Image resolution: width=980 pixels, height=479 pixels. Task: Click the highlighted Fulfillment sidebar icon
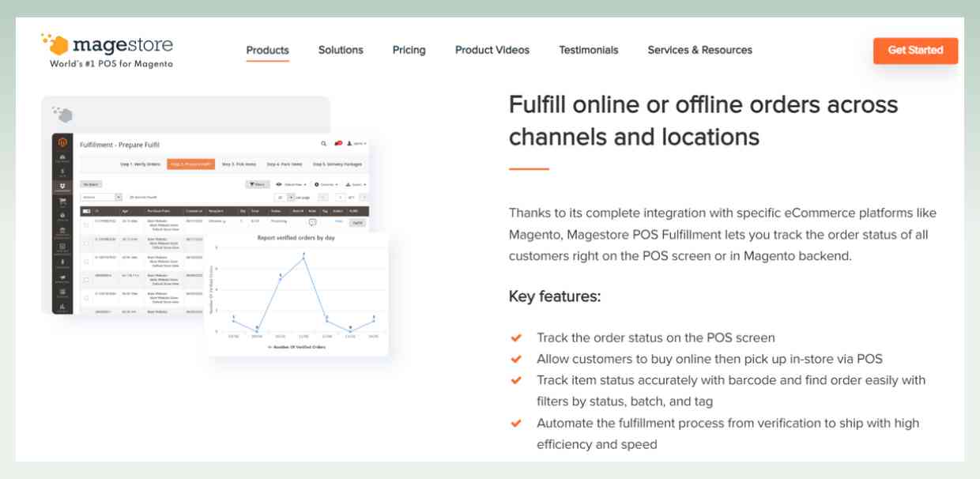62,187
